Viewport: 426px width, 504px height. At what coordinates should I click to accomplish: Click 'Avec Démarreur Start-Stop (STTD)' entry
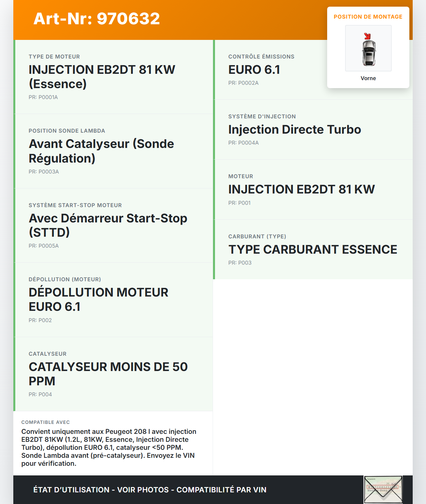point(108,225)
